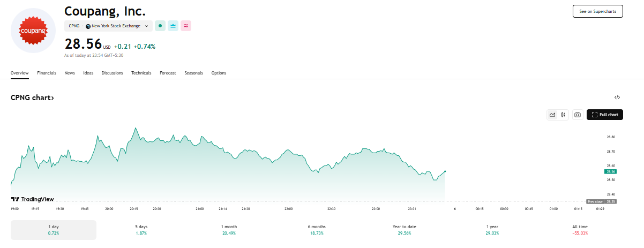This screenshot has height=248, width=644.
Task: Click the +0.74% change value
Action: pyautogui.click(x=145, y=47)
